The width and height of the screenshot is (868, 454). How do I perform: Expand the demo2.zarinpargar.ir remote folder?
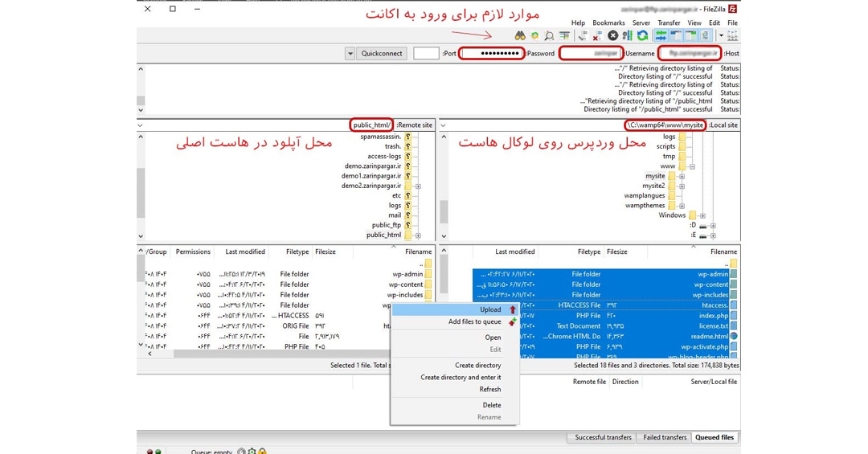pos(418,186)
